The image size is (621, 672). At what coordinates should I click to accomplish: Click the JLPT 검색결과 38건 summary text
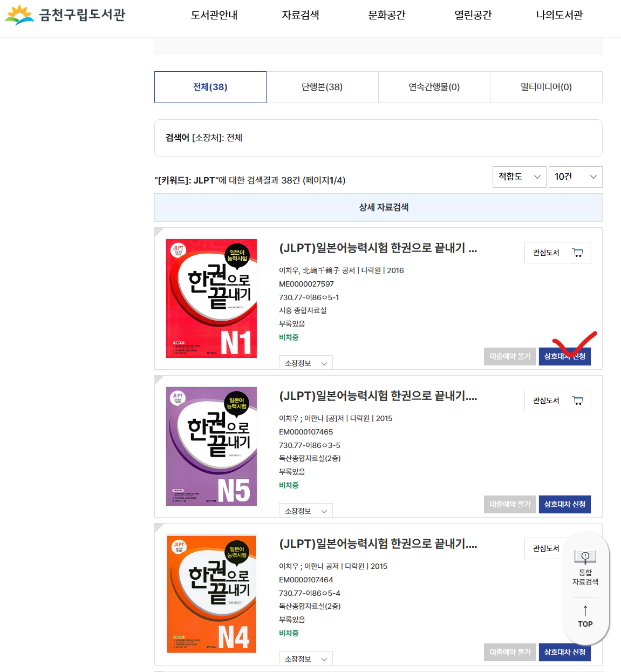(250, 180)
